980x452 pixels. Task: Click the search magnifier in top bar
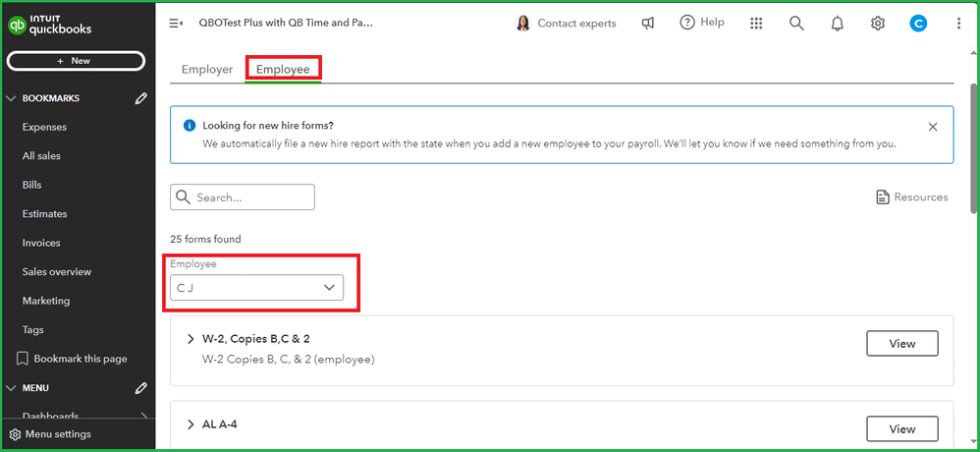796,23
